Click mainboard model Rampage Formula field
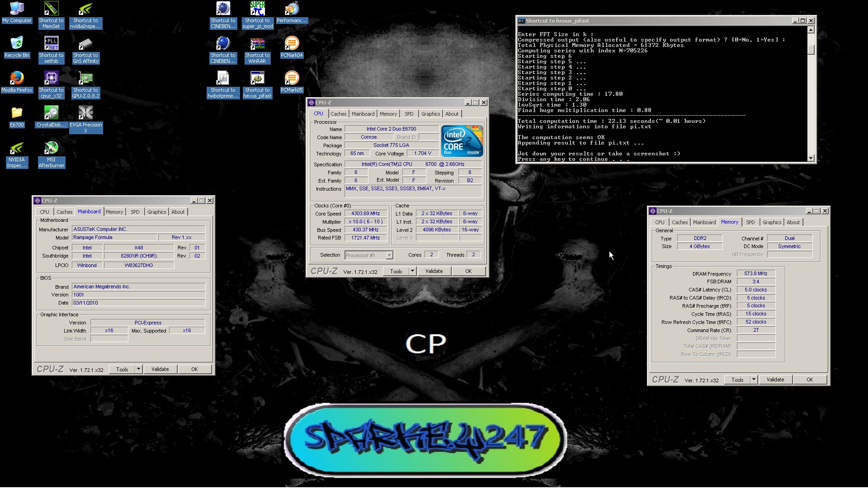This screenshot has width=868, height=488. pyautogui.click(x=114, y=238)
